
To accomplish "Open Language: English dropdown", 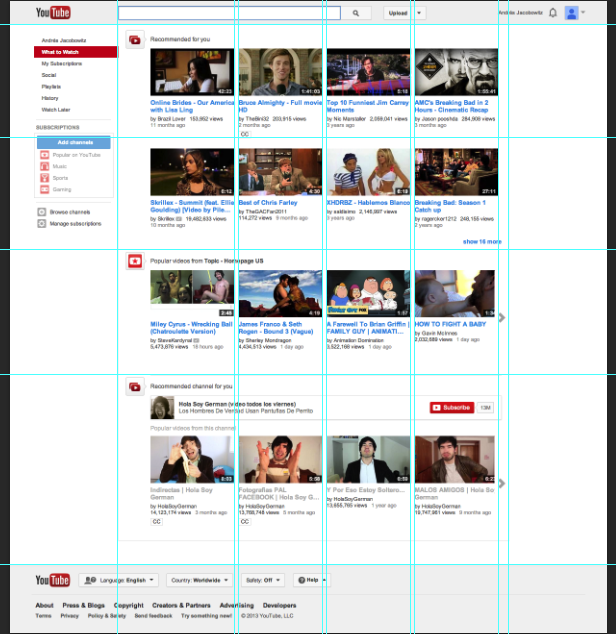I will [119, 580].
